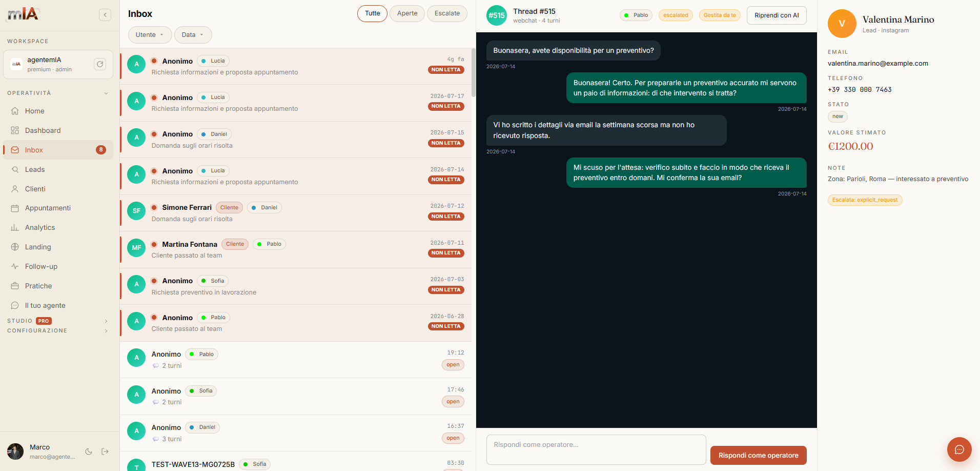This screenshot has height=471, width=980.
Task: Click email valentina.marino@example.com
Action: coord(877,64)
